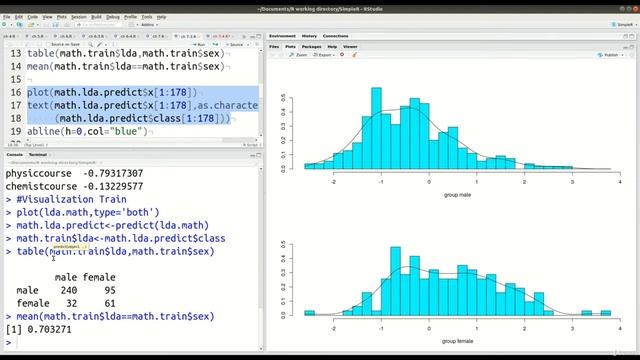640x360 pixels.
Task: Click the code tools wand icon in editor
Action: pyautogui.click(x=99, y=44)
